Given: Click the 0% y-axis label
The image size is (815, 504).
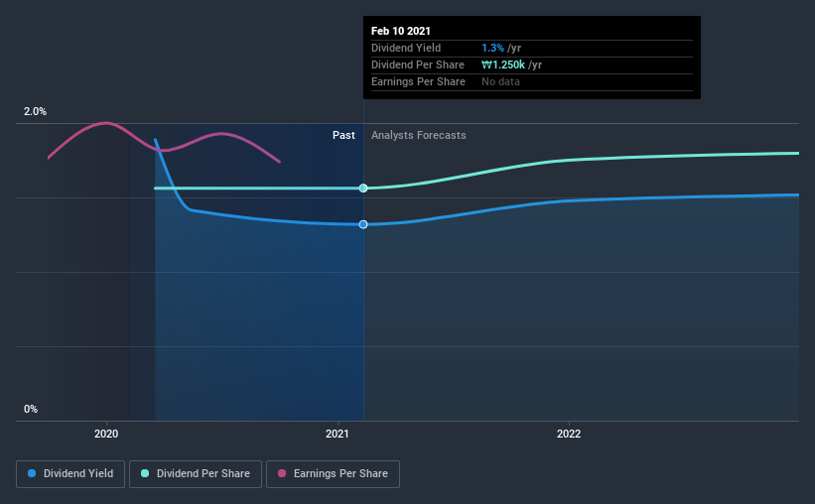Looking at the screenshot, I should pos(31,409).
